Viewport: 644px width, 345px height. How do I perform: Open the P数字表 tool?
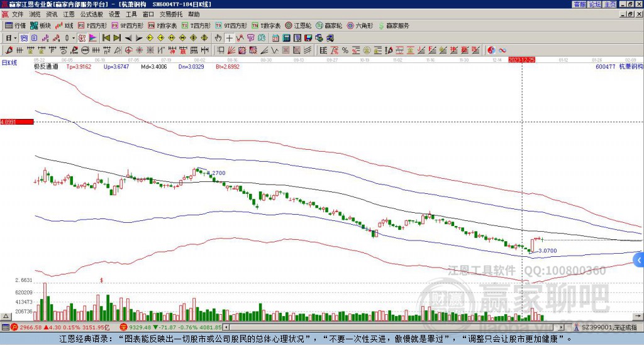(162, 25)
